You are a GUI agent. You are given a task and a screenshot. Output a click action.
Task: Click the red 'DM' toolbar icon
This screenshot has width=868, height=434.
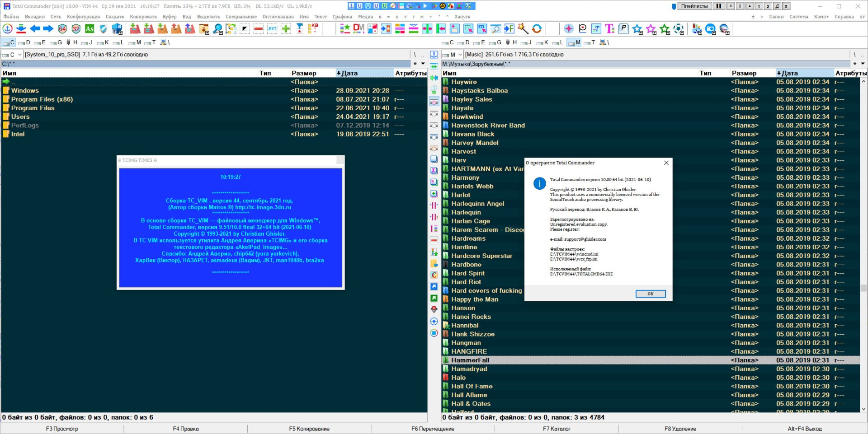click(359, 29)
